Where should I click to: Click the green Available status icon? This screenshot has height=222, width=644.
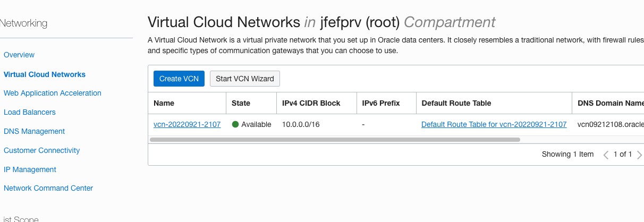pos(235,124)
